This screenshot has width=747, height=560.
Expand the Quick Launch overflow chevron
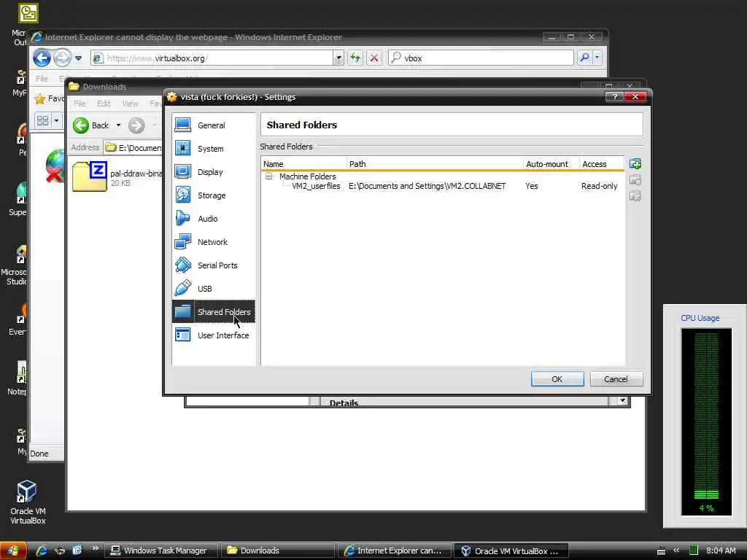(95, 548)
